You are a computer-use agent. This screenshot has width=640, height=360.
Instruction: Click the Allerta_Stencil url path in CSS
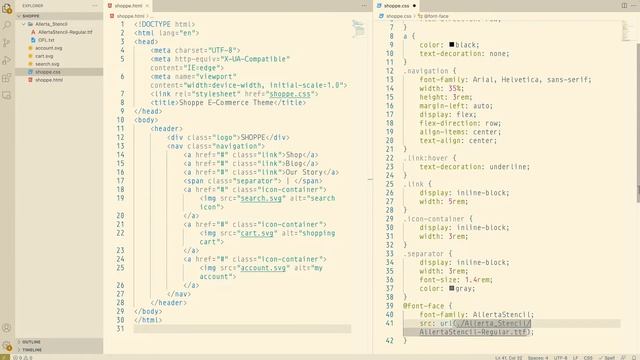coord(492,323)
